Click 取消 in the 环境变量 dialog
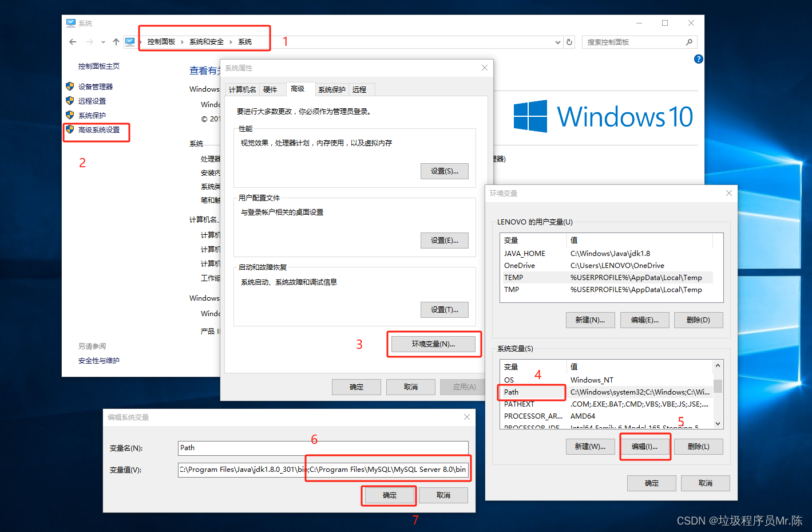 pos(706,483)
